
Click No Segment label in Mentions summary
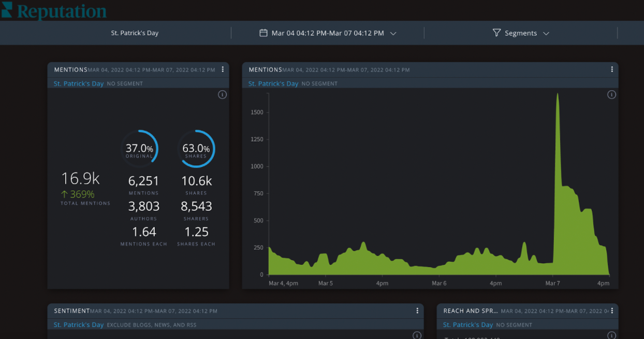[x=125, y=83]
